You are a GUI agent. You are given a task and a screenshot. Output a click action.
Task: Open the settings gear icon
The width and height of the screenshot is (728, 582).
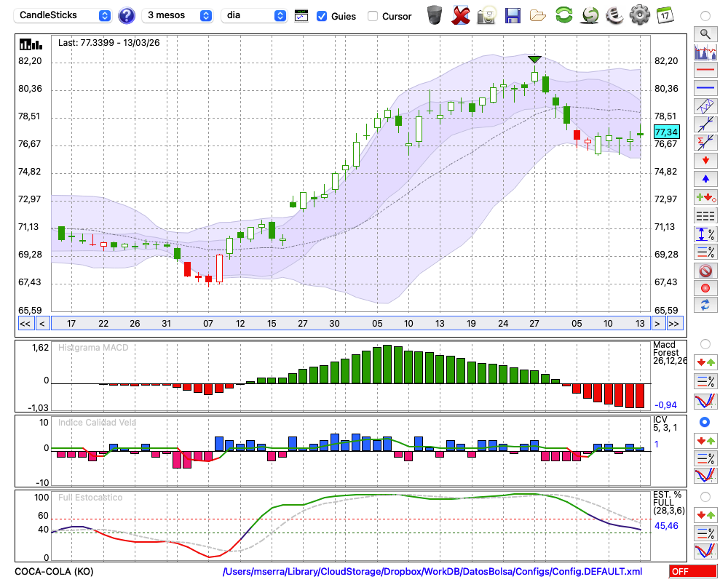click(x=639, y=15)
